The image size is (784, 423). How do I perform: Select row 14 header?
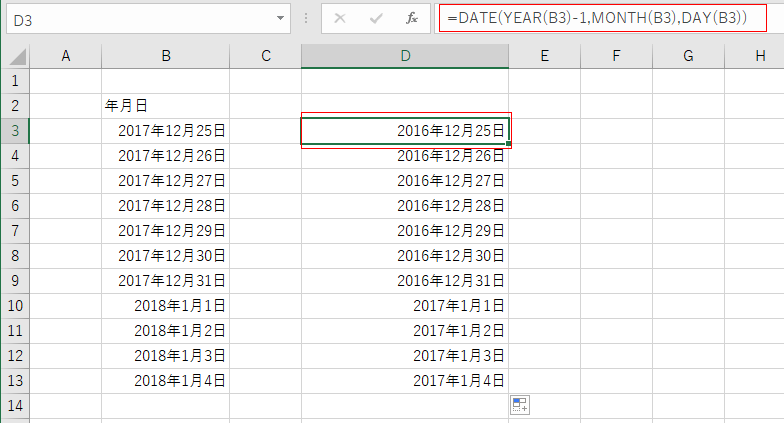[x=15, y=406]
